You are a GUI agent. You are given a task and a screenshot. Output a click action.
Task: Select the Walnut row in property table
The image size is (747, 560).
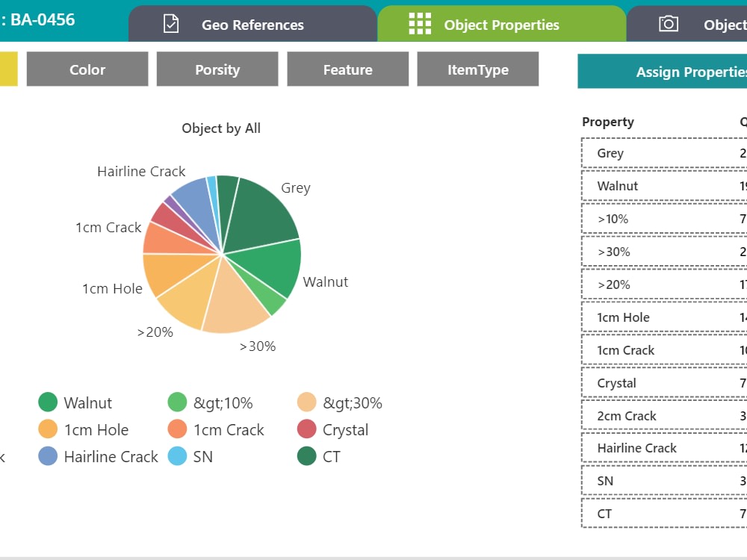(x=664, y=186)
